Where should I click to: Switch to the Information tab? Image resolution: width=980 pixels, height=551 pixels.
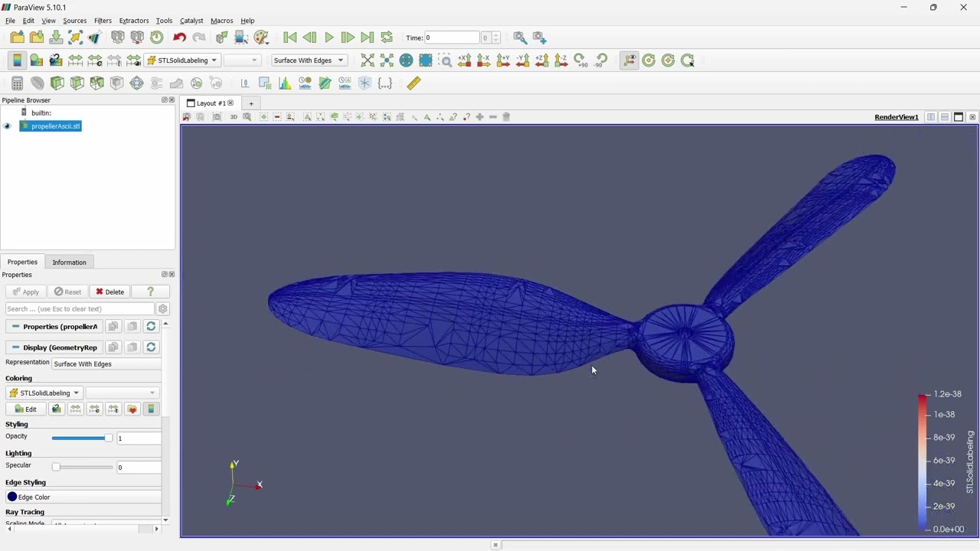pos(69,262)
